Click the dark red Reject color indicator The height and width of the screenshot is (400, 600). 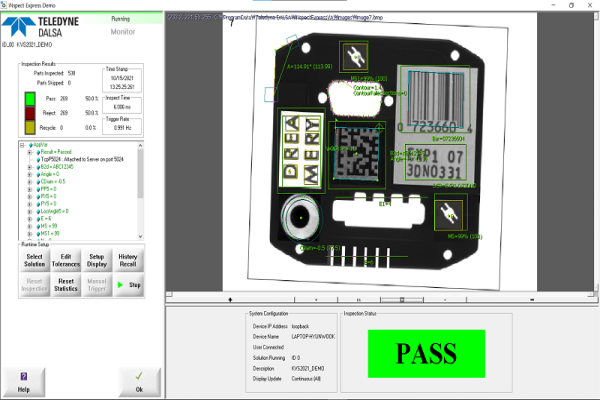pos(30,113)
